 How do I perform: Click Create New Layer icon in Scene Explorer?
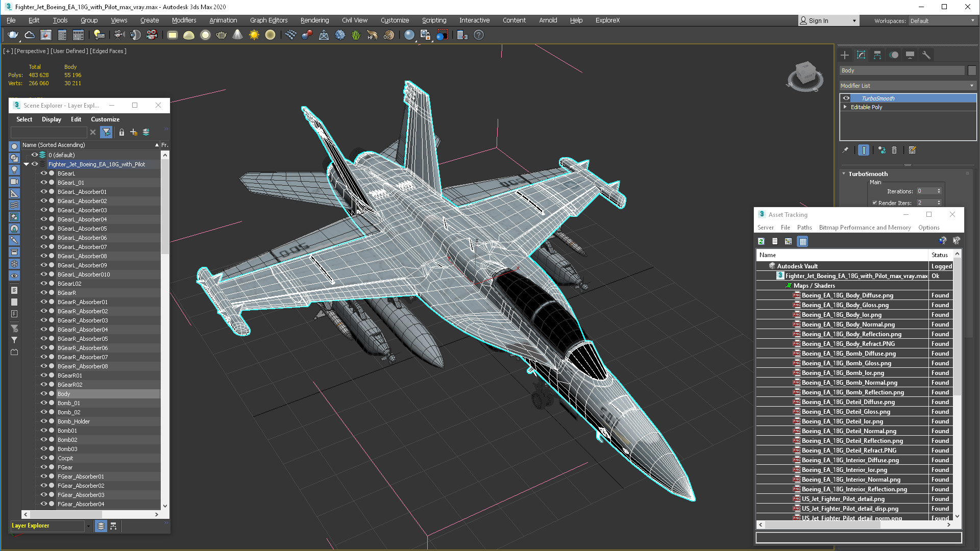coord(134,132)
